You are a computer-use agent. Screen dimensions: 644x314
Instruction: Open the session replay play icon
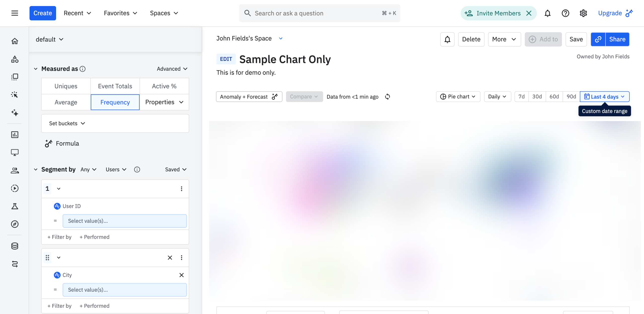15,188
